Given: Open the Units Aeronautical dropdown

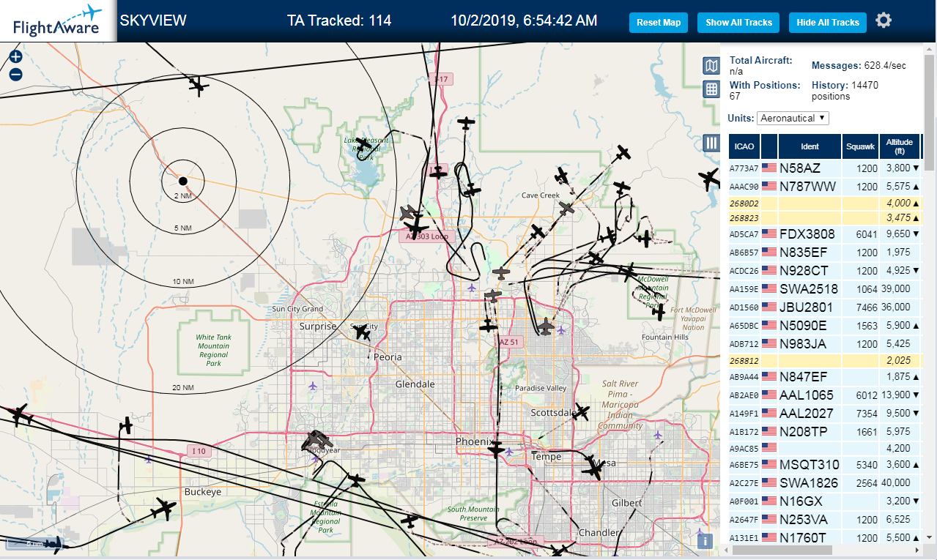Looking at the screenshot, I should point(793,118).
